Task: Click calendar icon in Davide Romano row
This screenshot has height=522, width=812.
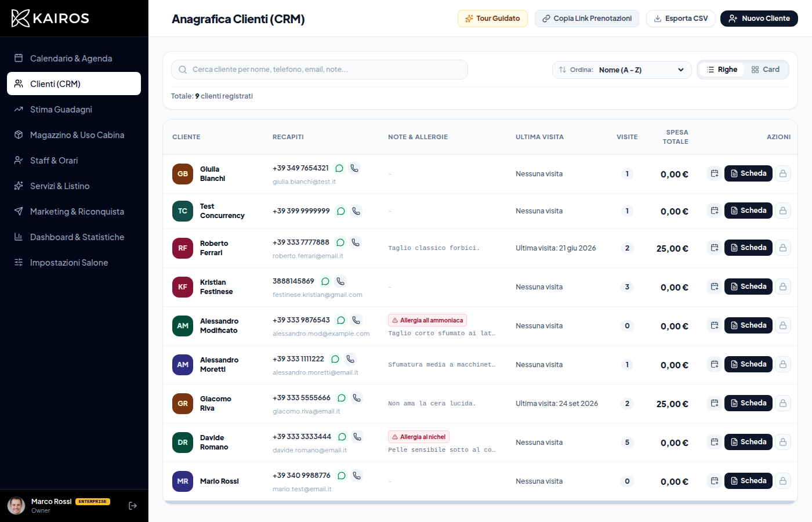Action: point(715,442)
